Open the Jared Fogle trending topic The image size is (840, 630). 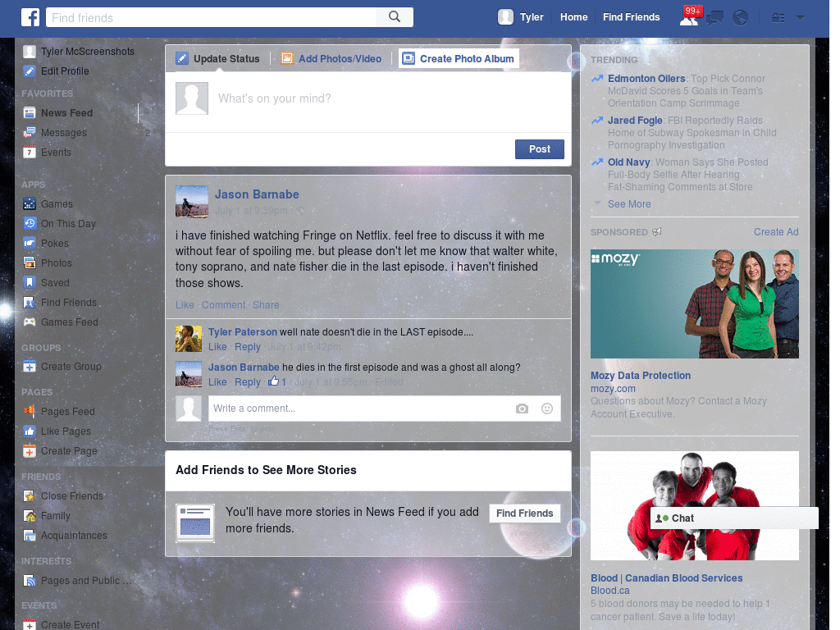coord(635,120)
